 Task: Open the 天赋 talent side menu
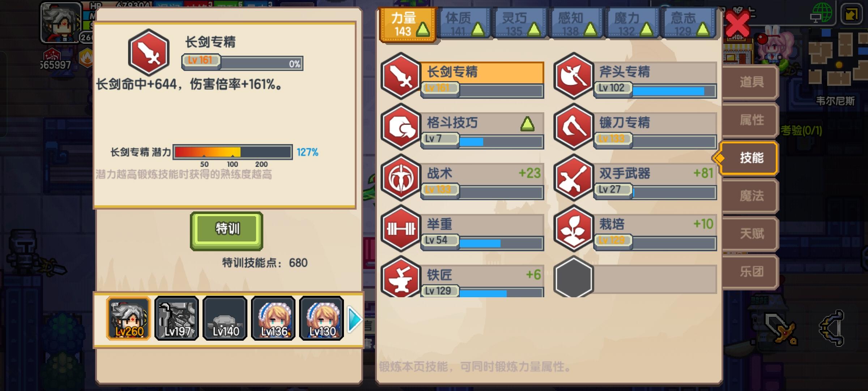[x=751, y=234]
